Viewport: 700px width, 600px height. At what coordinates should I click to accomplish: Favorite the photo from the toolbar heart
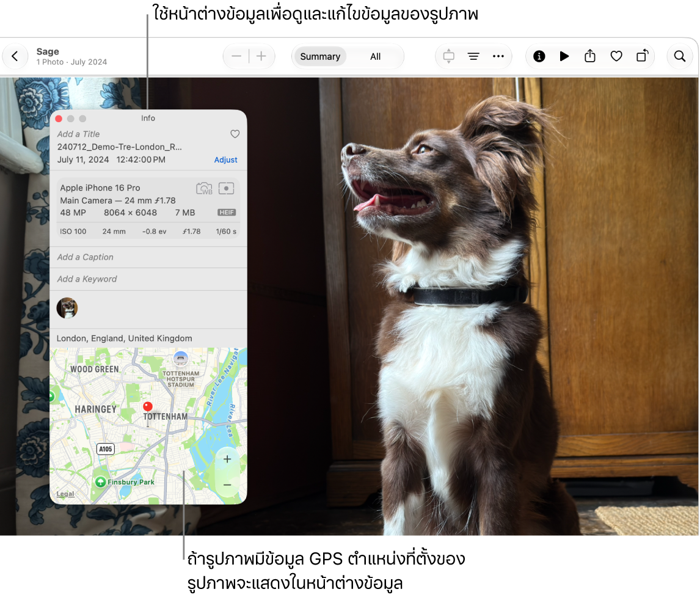pos(616,56)
